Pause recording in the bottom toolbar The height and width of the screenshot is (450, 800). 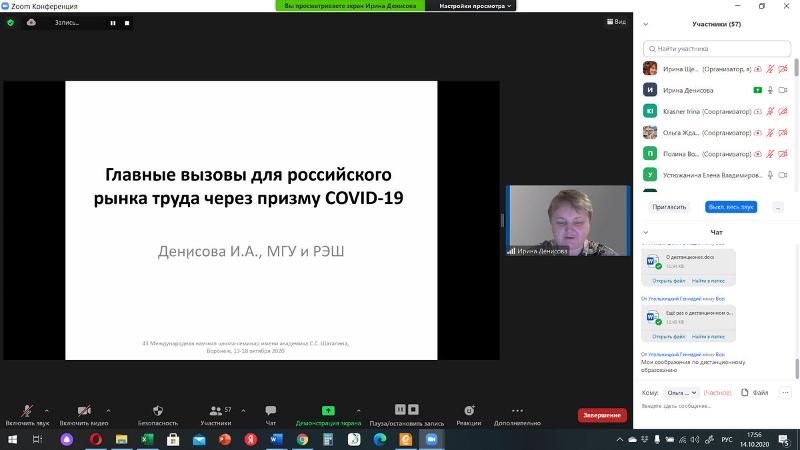coord(400,409)
